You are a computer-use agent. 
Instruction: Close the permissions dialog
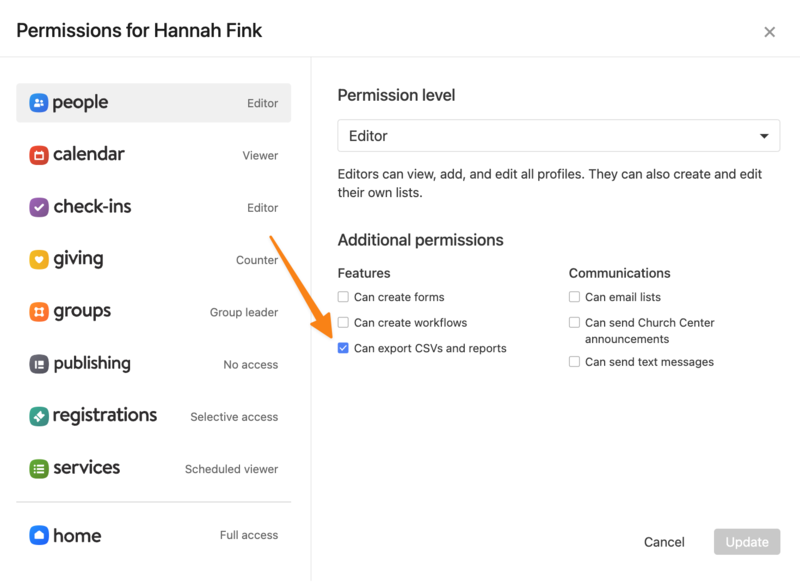click(770, 31)
